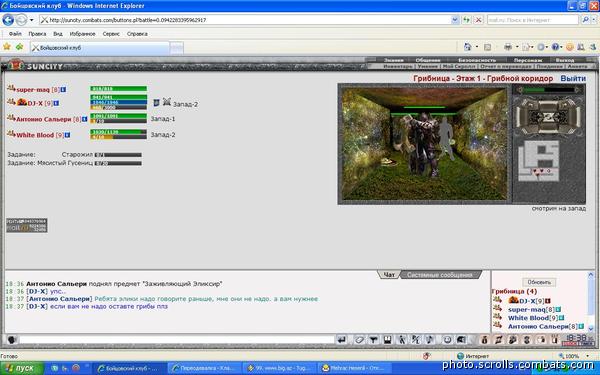The height and width of the screenshot is (375, 600).
Task: Open the Мой Скролл submenu link
Action: 459,66
